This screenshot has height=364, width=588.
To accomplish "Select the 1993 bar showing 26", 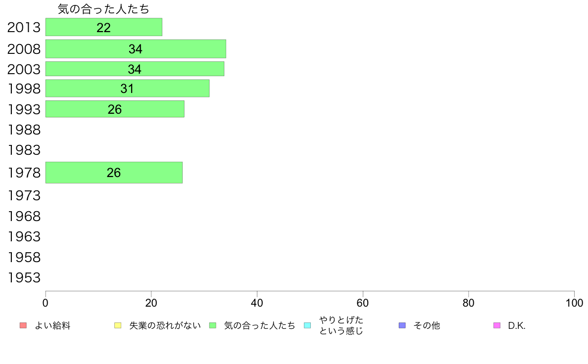I will pos(115,109).
